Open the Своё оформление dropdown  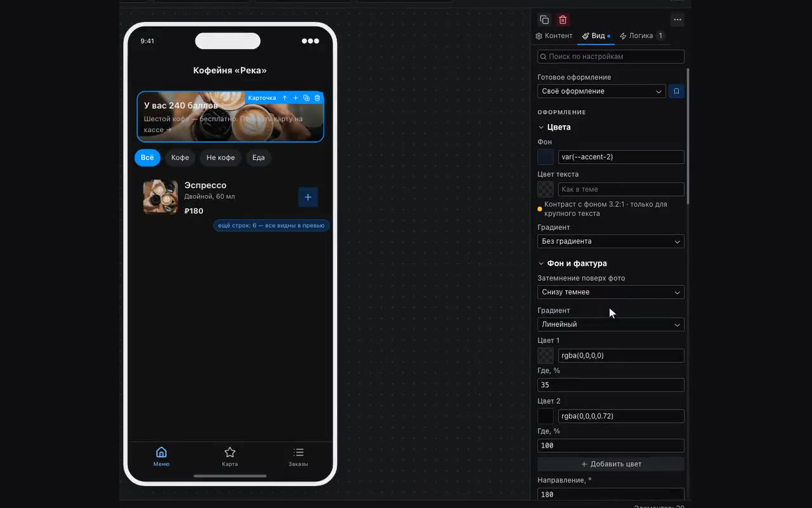point(601,91)
